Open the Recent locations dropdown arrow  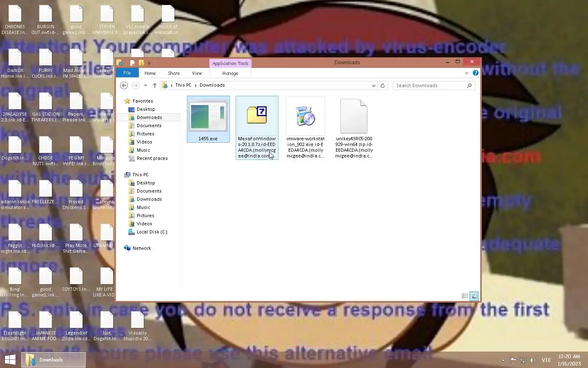coord(145,85)
